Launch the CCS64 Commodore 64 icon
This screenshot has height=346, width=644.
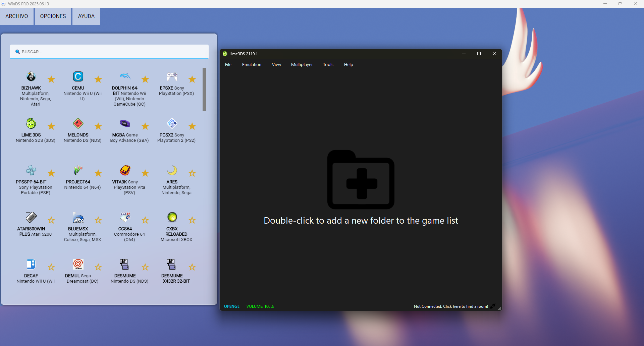pos(125,217)
